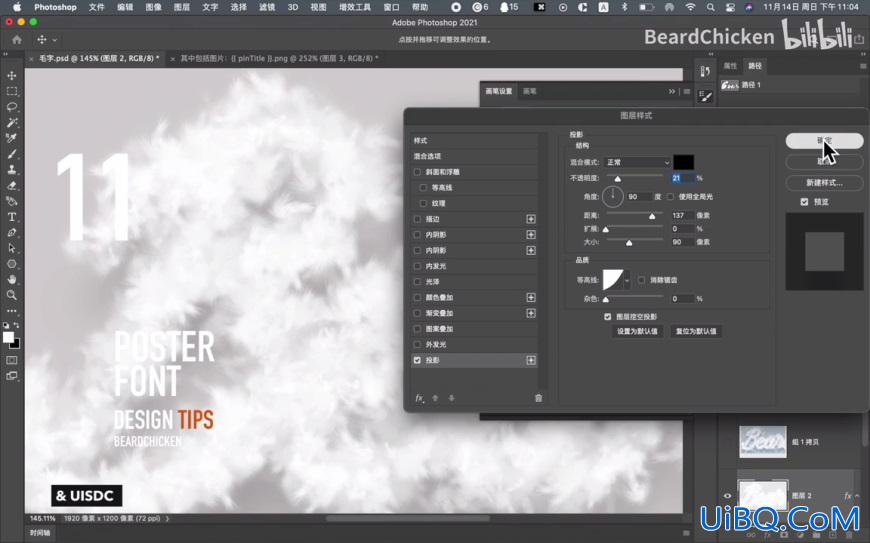This screenshot has width=870, height=543.
Task: Click the 设置为默认值 button
Action: 638,332
